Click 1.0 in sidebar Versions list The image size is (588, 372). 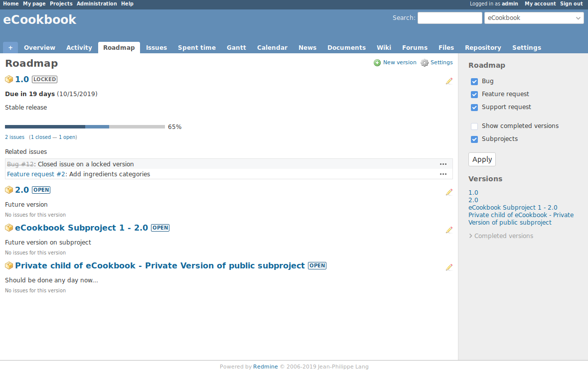pyautogui.click(x=473, y=193)
